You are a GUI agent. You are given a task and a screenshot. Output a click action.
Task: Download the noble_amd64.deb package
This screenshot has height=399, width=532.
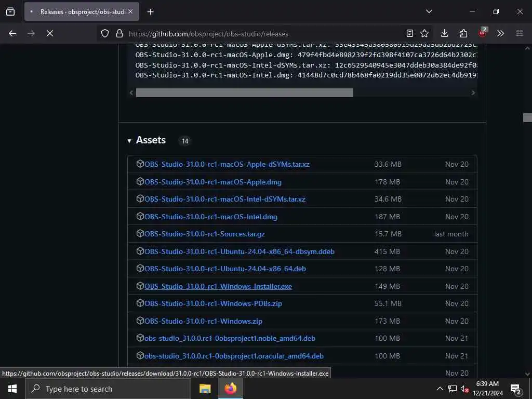point(230,339)
